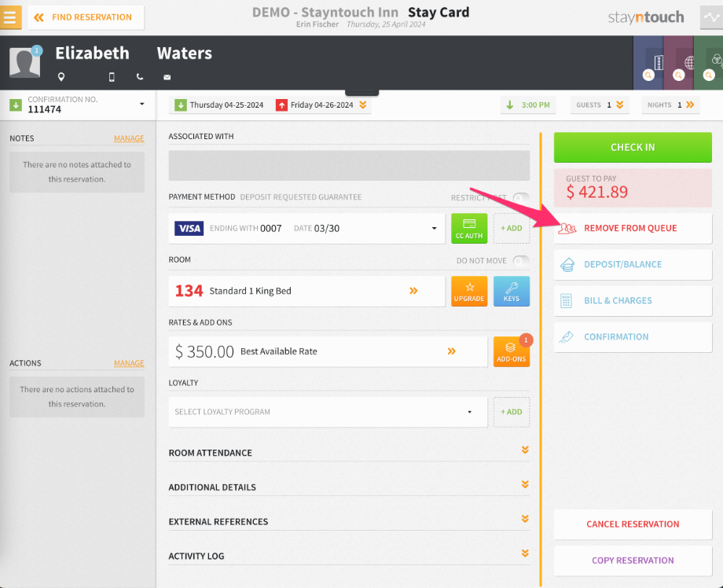Open the activity graph icon top right
Viewport: 723px width, 588px height.
711,17
